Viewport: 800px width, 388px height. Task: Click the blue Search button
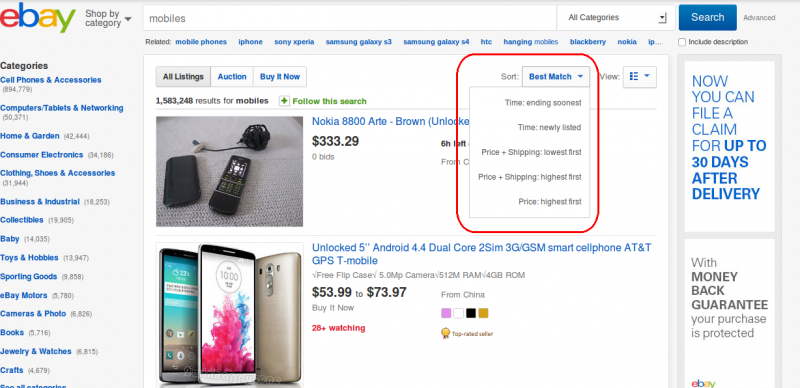click(x=708, y=17)
